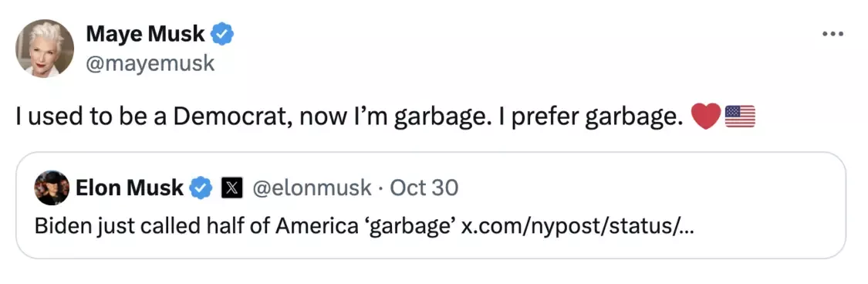The width and height of the screenshot is (868, 284).
Task: Click the blue verified badge beside Maye Musk
Action: click(222, 34)
